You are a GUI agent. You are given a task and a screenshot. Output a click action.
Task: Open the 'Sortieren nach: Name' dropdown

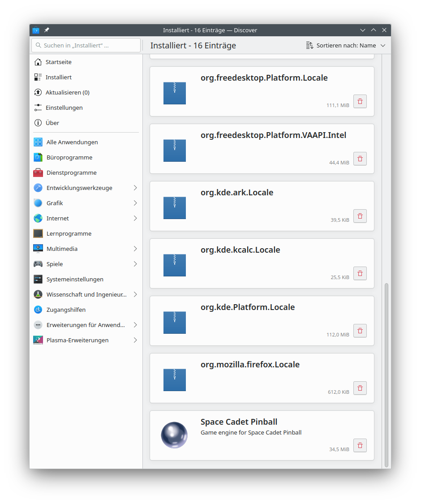[x=345, y=45]
